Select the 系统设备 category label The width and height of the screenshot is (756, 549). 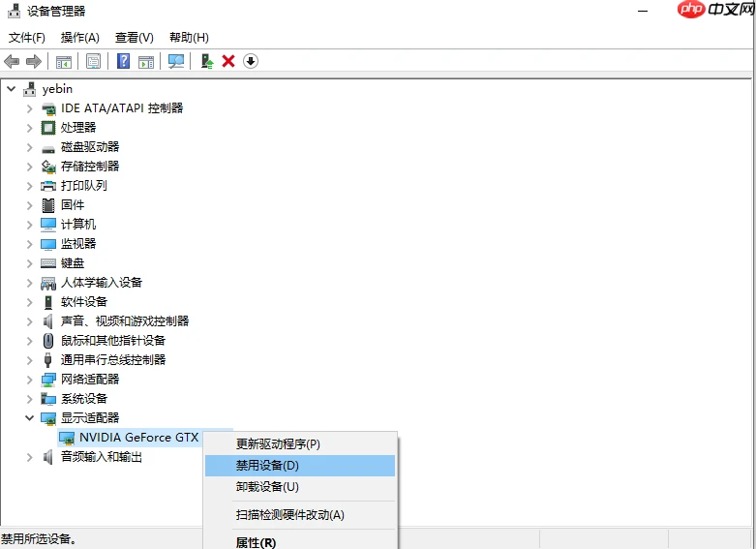tap(84, 399)
